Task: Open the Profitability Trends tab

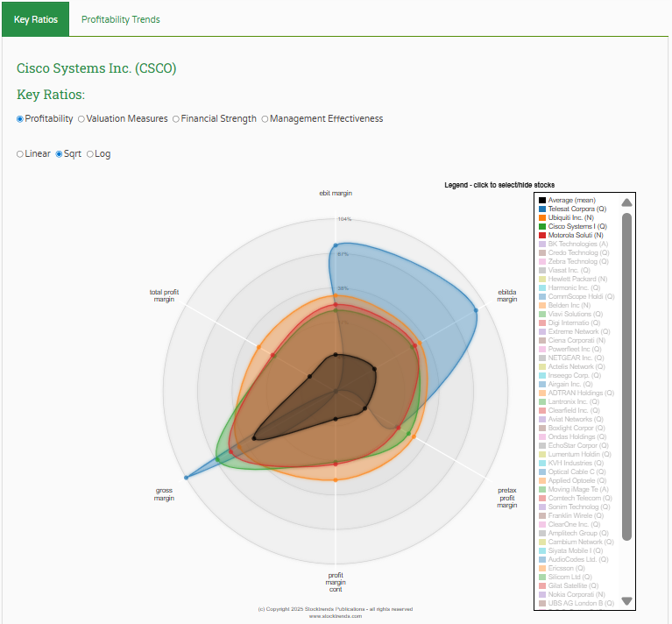Action: point(120,19)
